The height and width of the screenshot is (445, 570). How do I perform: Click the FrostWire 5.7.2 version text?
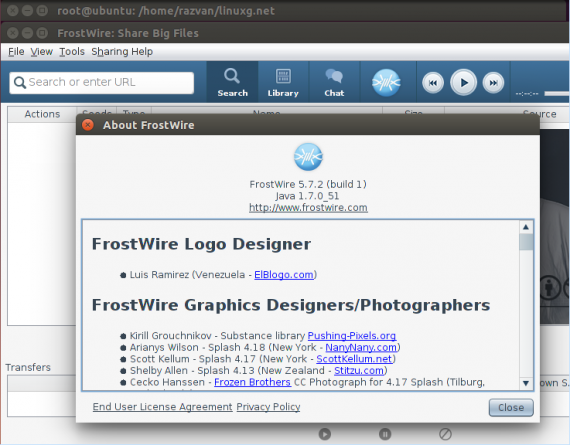pos(308,184)
